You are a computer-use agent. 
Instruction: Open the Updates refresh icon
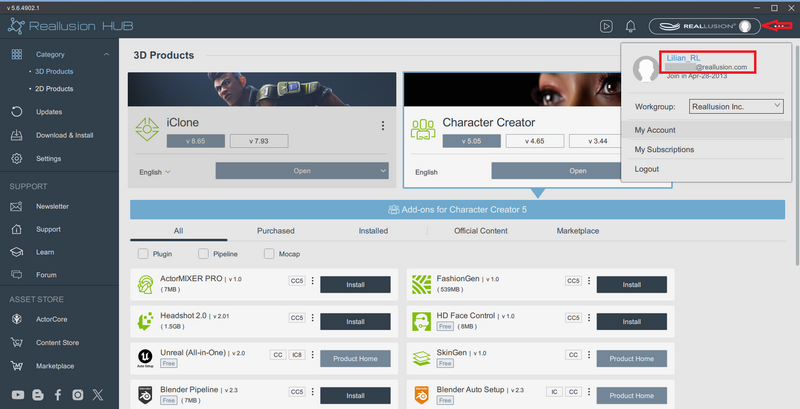[17, 112]
